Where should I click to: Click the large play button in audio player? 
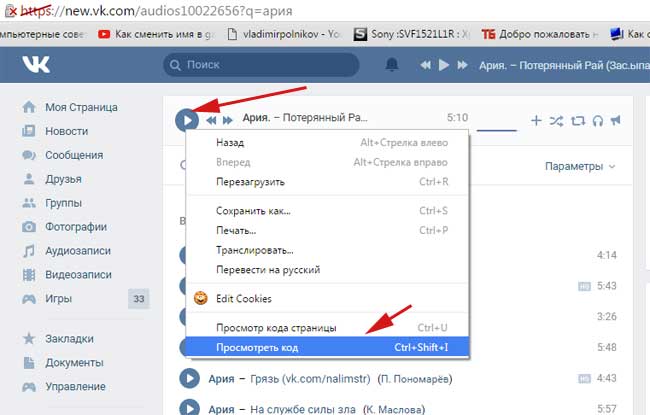pos(186,119)
